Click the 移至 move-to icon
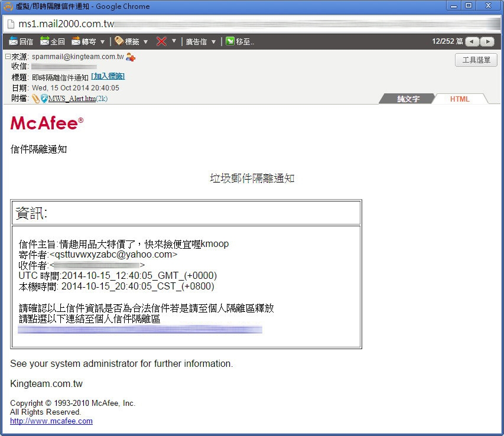Viewport: 504px width, 436px height. tap(230, 41)
